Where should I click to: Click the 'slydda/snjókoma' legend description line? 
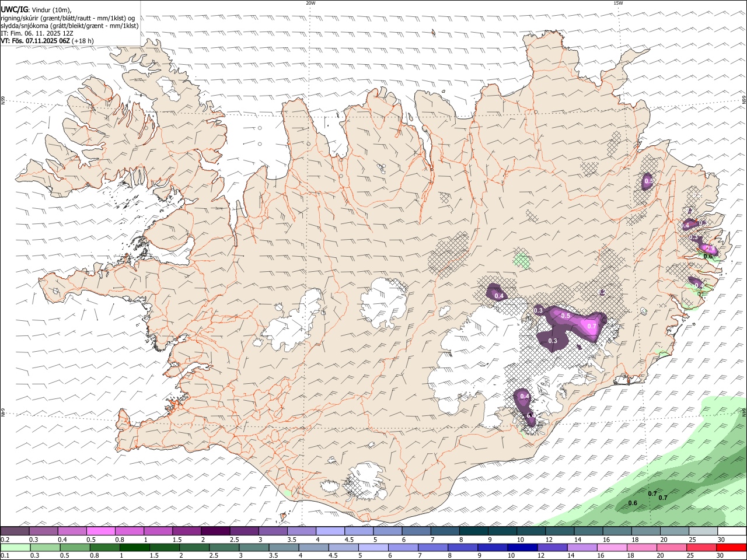point(69,26)
